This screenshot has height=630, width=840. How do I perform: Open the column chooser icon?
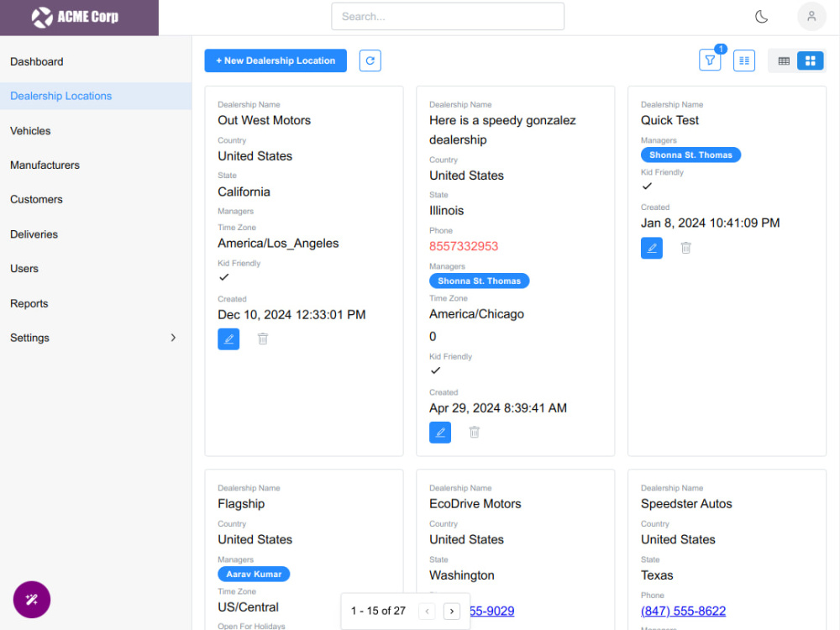coord(744,60)
